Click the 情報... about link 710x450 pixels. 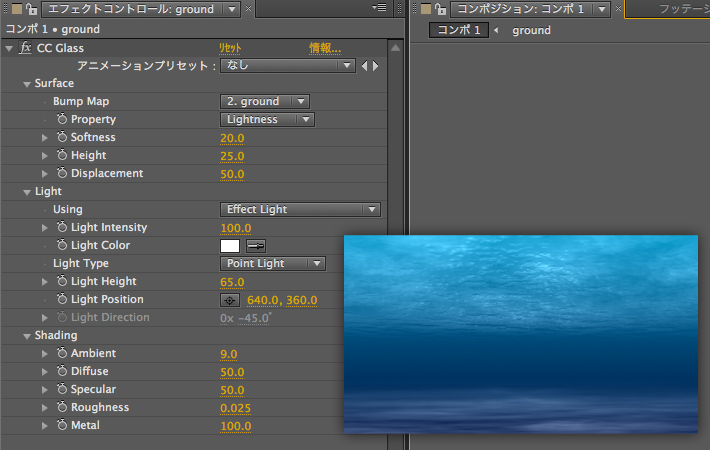coord(325,48)
